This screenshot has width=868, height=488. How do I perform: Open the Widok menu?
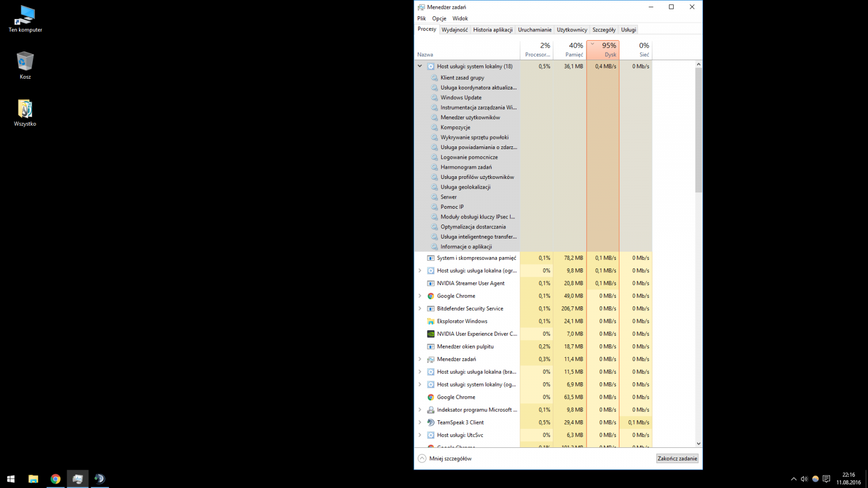click(x=460, y=18)
